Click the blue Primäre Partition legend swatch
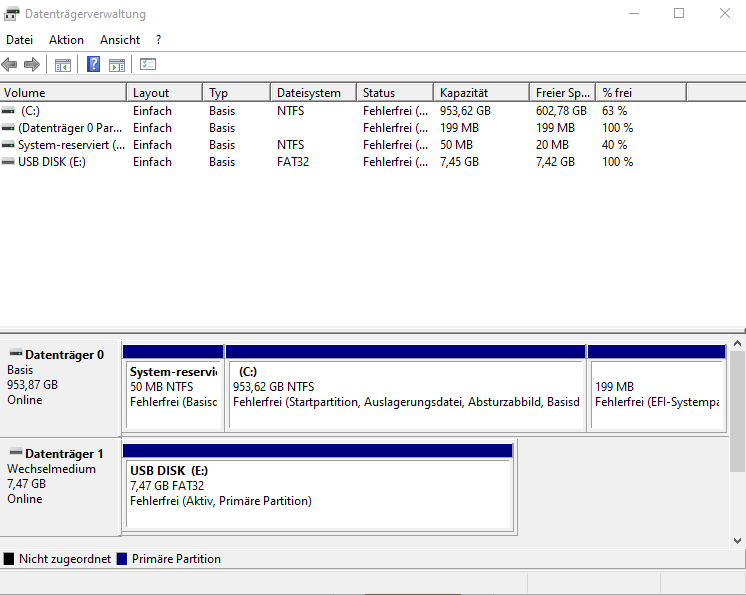The width and height of the screenshot is (746, 595). [x=122, y=559]
